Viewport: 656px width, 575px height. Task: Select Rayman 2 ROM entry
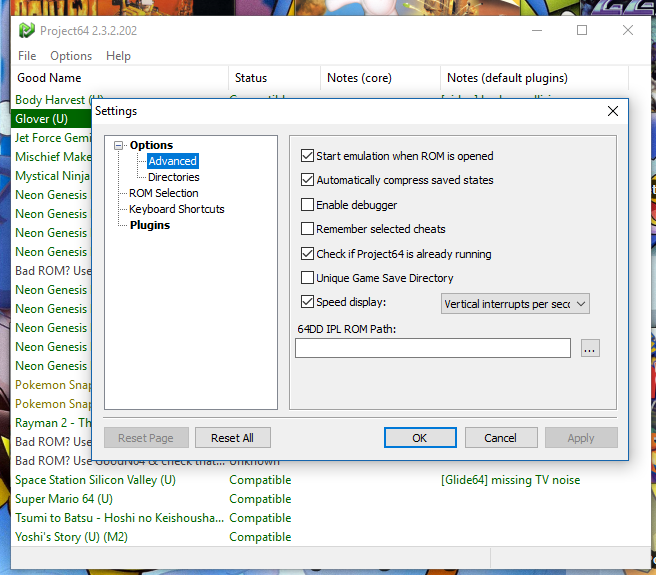pyautogui.click(x=53, y=423)
